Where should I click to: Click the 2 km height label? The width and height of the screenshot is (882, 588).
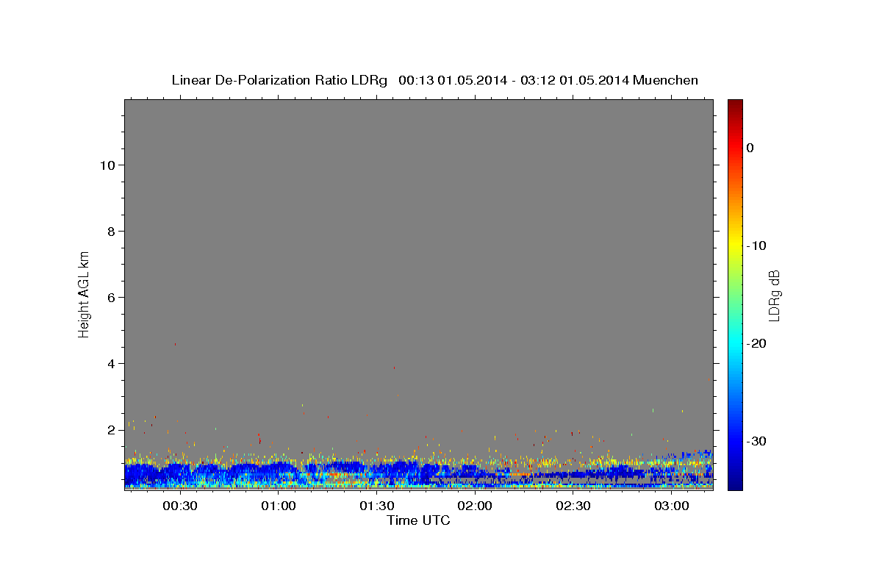pyautogui.click(x=110, y=429)
